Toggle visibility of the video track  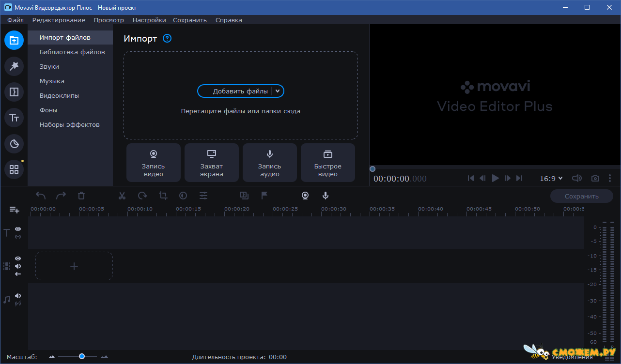[18, 258]
